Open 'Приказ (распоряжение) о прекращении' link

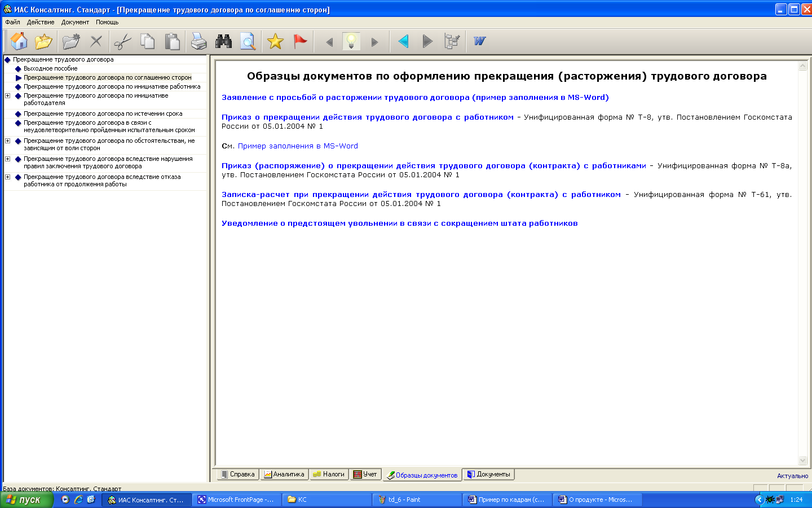434,166
